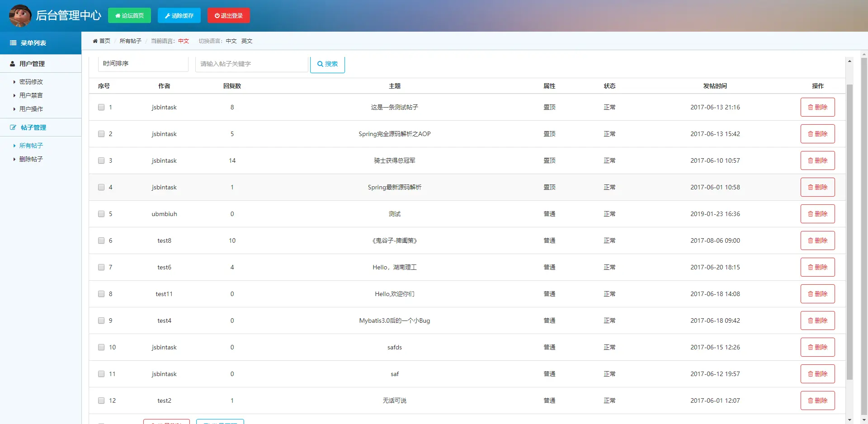
Task: Click inner scrollbar up arrow
Action: 849,61
